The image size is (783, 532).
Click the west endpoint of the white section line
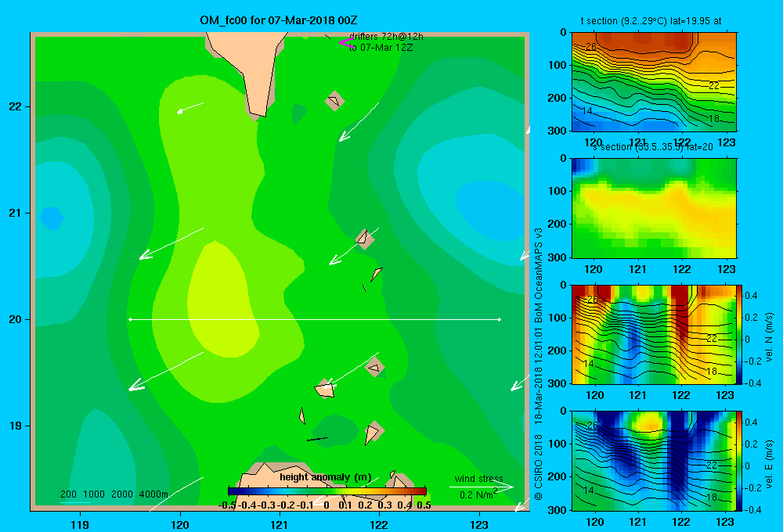pyautogui.click(x=130, y=319)
